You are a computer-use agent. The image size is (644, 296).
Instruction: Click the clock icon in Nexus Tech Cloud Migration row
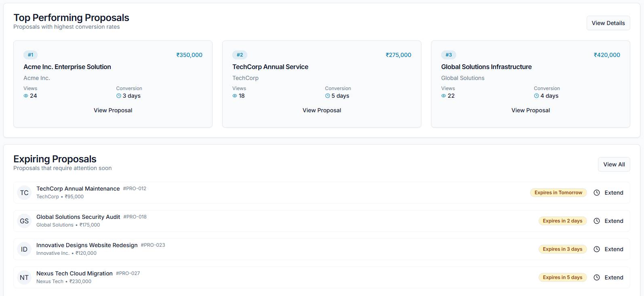[597, 277]
